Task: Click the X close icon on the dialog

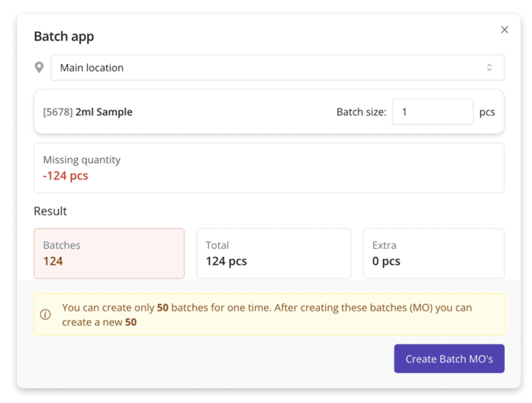Action: (x=504, y=29)
